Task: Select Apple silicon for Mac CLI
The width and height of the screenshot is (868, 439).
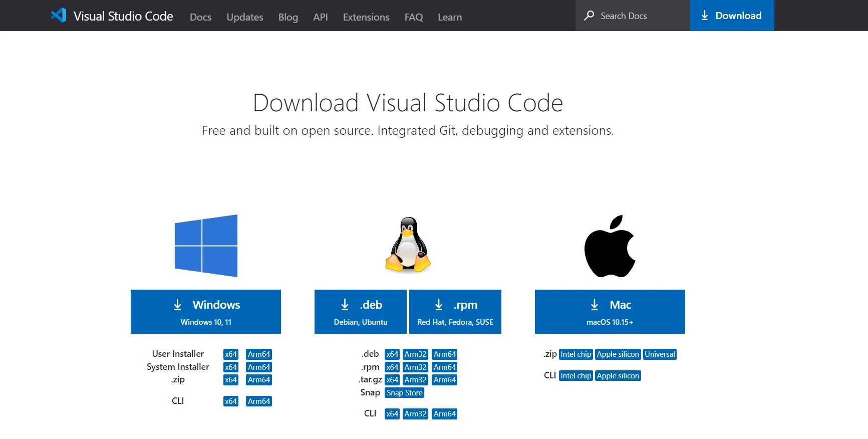Action: (x=618, y=376)
